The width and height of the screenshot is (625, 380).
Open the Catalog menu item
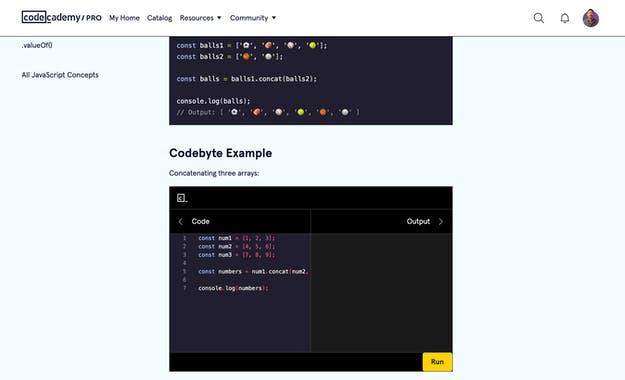coord(159,18)
